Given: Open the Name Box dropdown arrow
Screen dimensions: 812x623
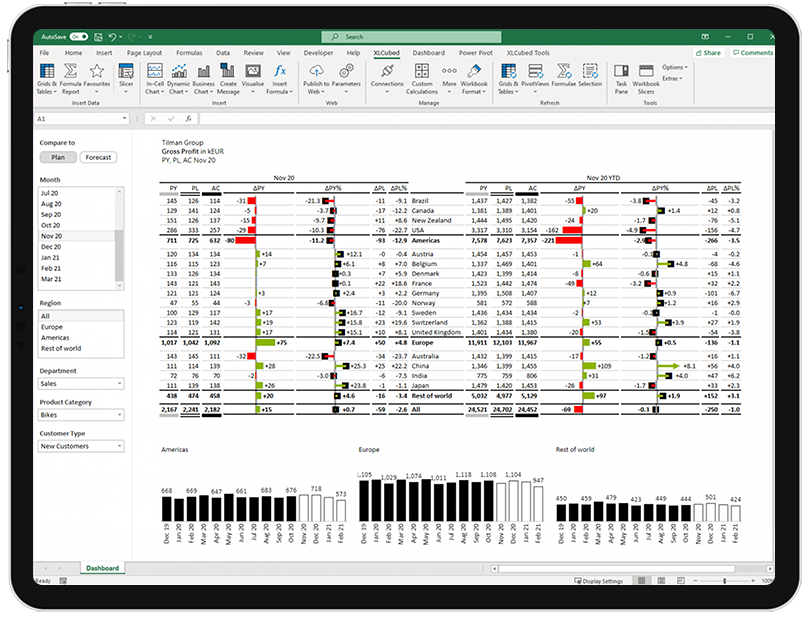Looking at the screenshot, I should (x=124, y=119).
